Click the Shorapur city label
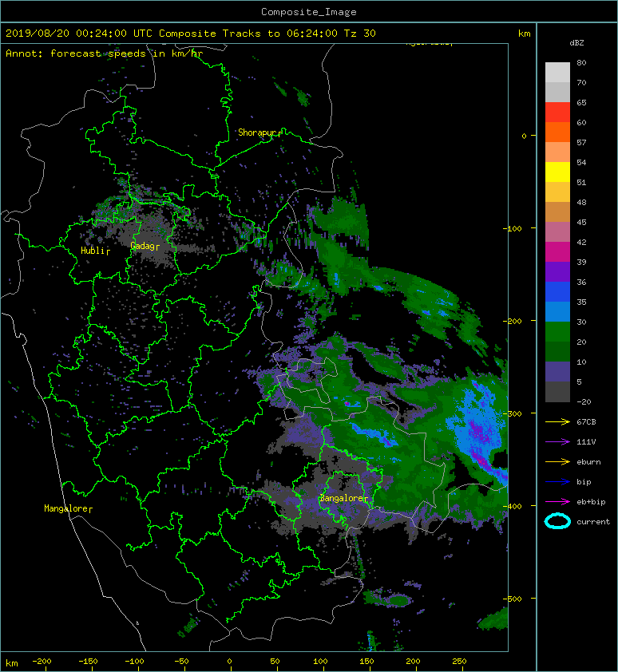The width and height of the screenshot is (618, 672). pyautogui.click(x=258, y=132)
